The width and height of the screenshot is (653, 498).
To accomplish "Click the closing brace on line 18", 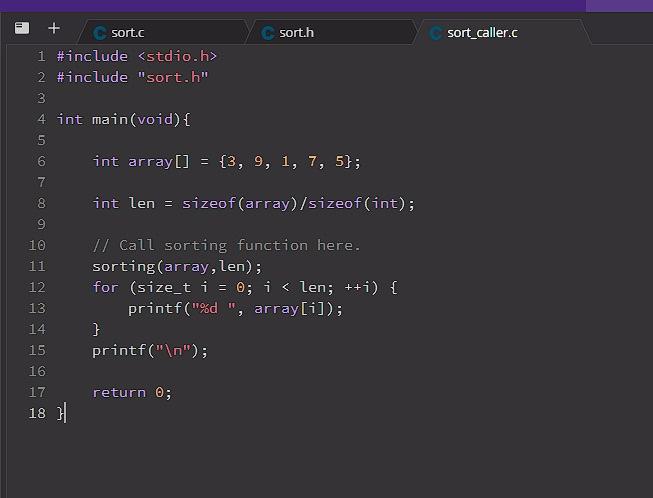I will (61, 413).
